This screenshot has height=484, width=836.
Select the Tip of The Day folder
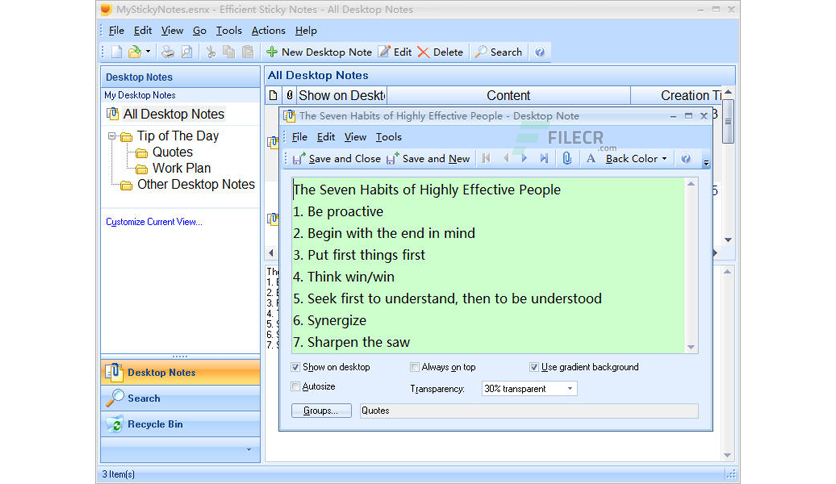(177, 136)
